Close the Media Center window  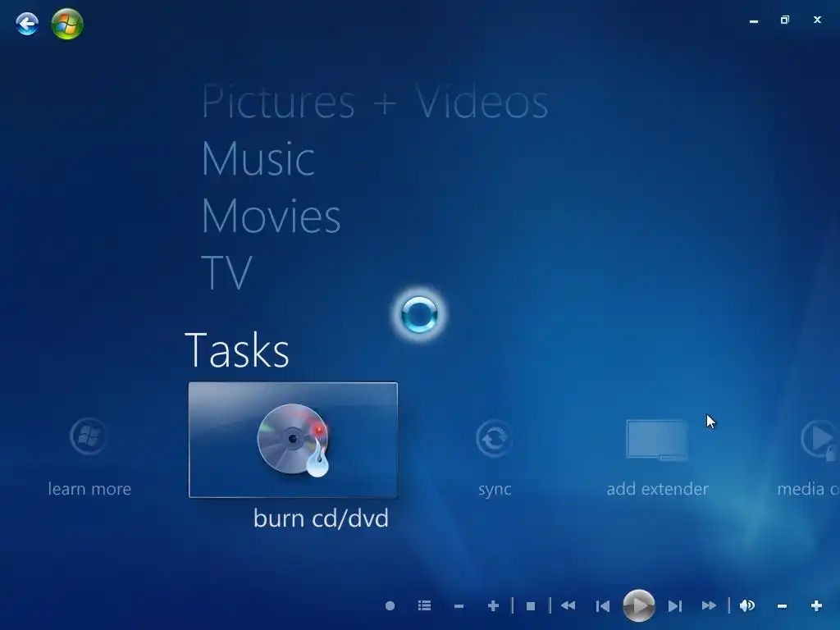click(818, 20)
